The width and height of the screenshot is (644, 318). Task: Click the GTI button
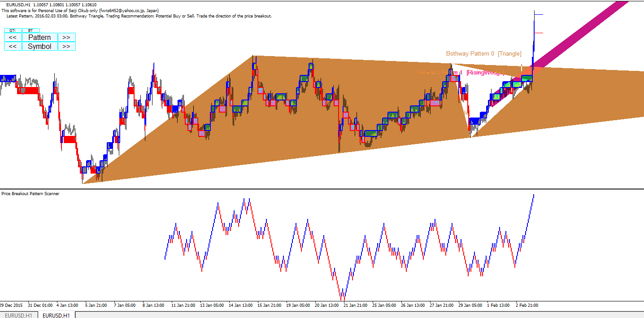point(13,30)
